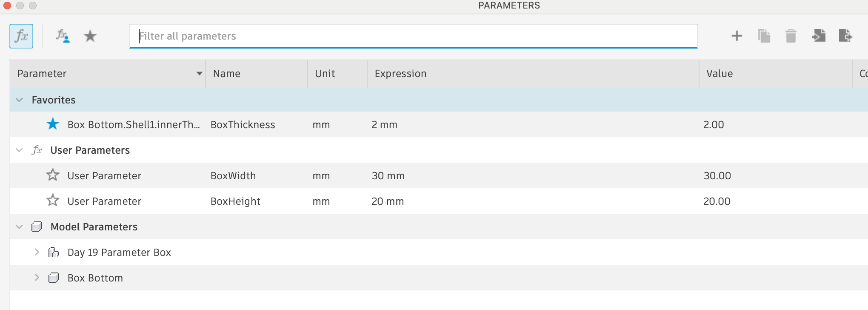Click the Filter all parameters search field
This screenshot has width=868, height=310.
click(413, 36)
